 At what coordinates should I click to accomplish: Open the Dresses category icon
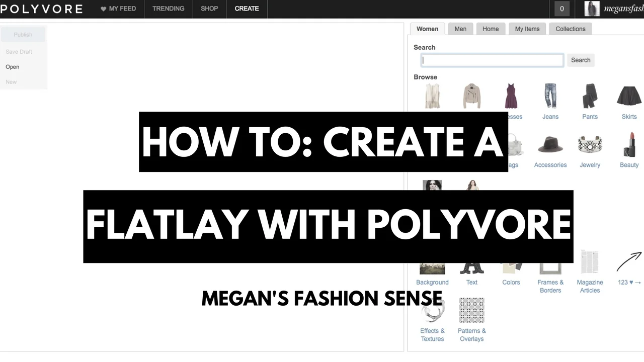[511, 96]
